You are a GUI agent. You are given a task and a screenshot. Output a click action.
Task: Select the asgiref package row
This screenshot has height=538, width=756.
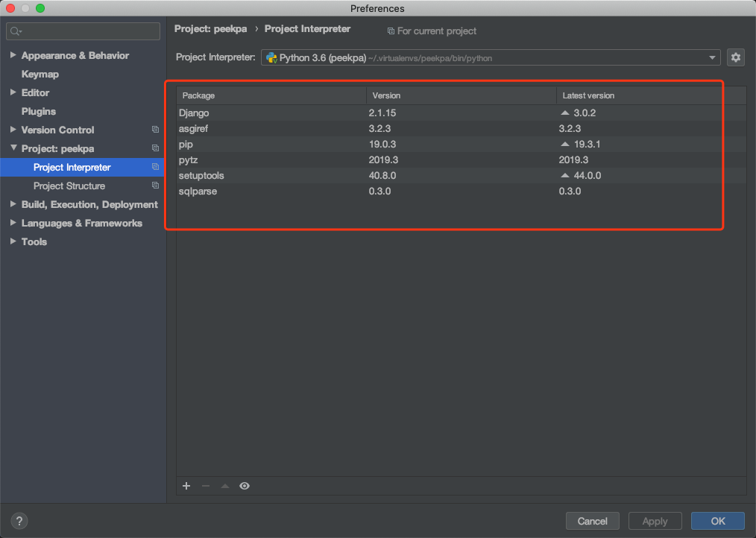tap(462, 129)
